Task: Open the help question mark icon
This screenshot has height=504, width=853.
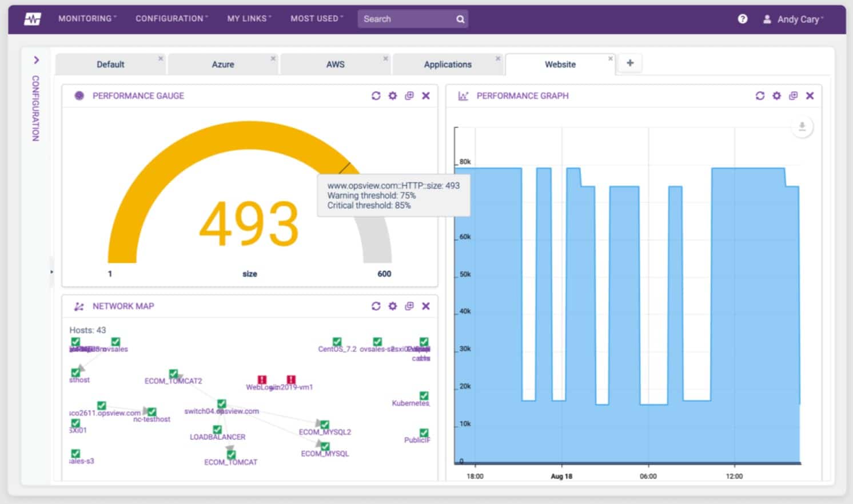Action: pyautogui.click(x=742, y=19)
